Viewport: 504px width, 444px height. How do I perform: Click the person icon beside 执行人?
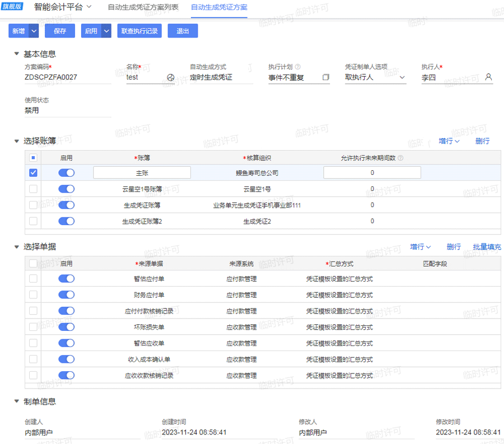coord(488,78)
